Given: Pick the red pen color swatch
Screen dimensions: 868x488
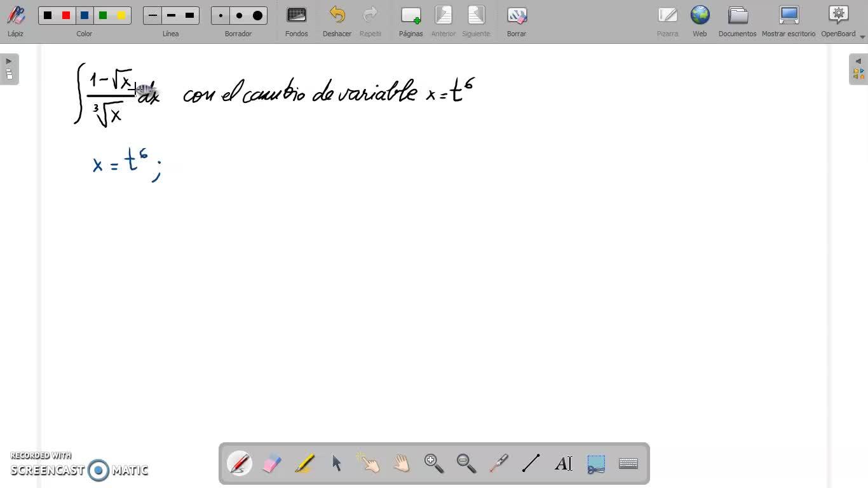Looking at the screenshot, I should pyautogui.click(x=66, y=15).
